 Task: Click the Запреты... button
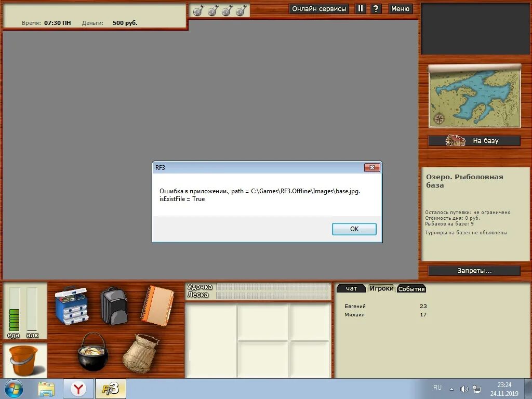474,271
